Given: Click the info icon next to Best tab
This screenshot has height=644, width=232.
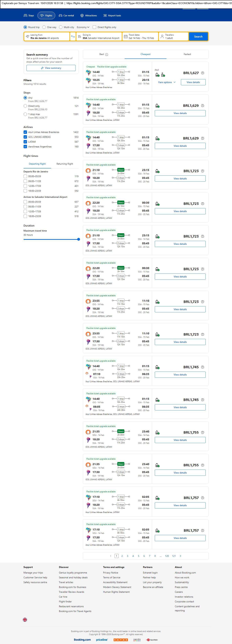Looking at the screenshot, I should [107, 55].
